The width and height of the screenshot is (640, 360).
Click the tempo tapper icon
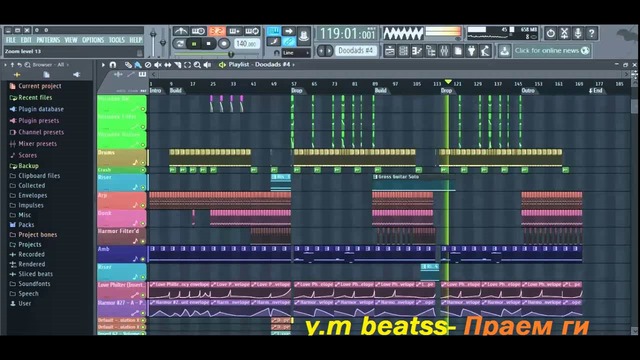485,51
